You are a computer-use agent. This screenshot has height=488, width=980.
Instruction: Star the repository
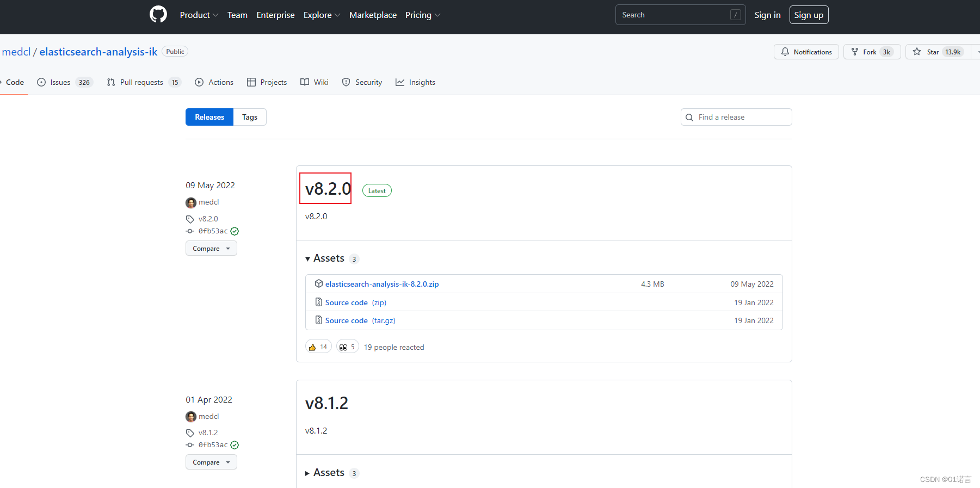coord(939,52)
